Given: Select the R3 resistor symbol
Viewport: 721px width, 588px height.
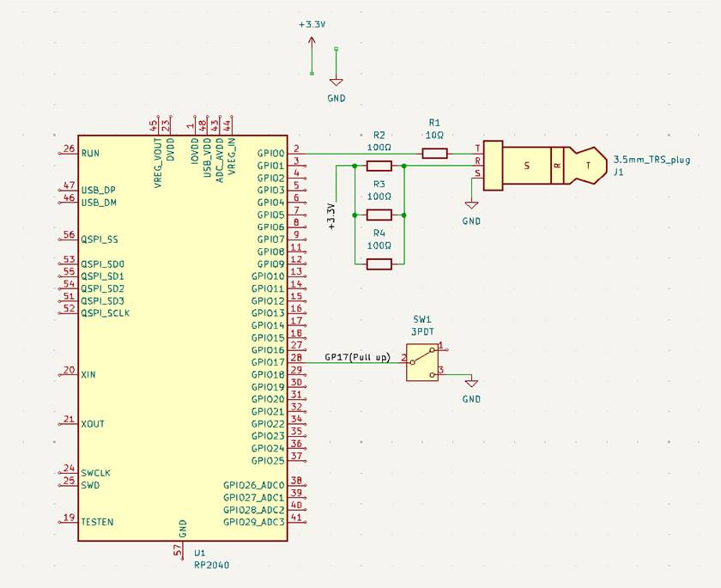Looking at the screenshot, I should (x=379, y=215).
